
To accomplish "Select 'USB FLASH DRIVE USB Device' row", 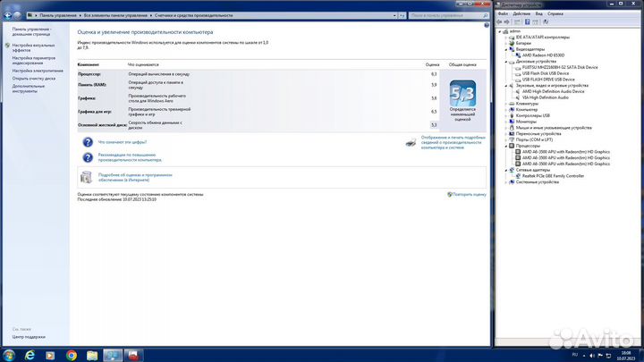I will [548, 80].
